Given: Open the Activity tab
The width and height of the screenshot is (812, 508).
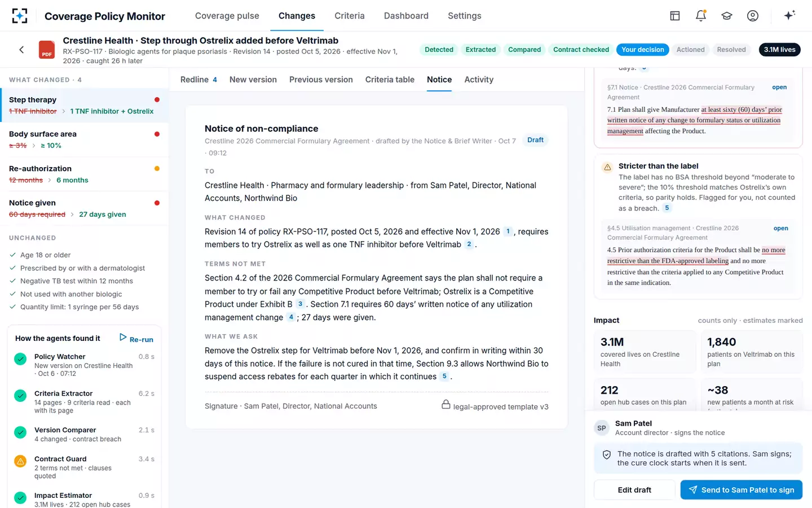Looking at the screenshot, I should (479, 80).
